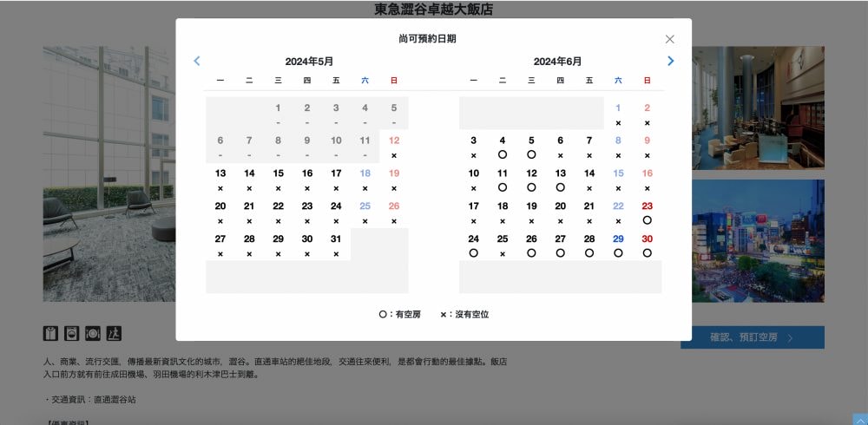Click June 25 with no vacancy

pos(502,245)
